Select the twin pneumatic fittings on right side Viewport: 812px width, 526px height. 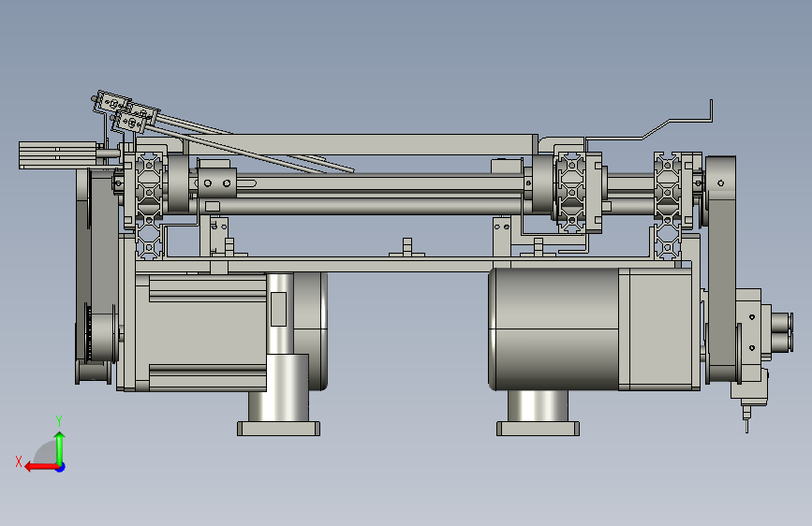[x=781, y=331]
